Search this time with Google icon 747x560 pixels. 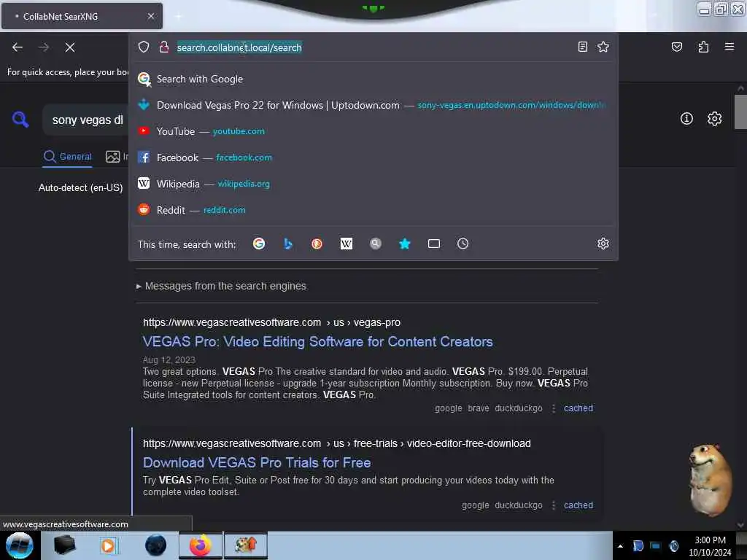259,244
